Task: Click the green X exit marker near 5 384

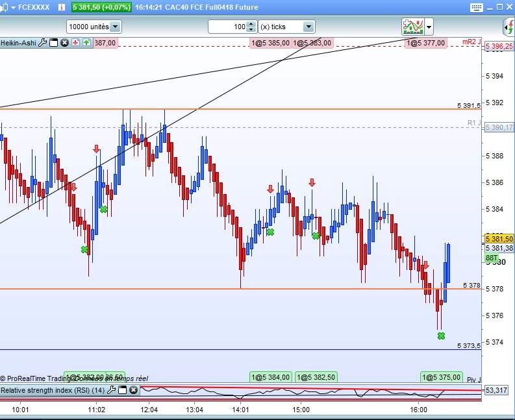Action: (x=103, y=209)
